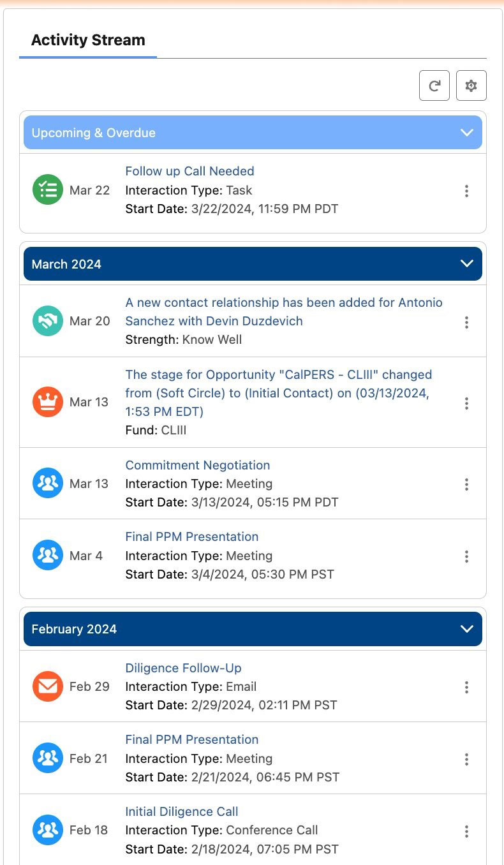Click the refresh activity stream icon
Screen dimensions: 504x865
tap(434, 85)
